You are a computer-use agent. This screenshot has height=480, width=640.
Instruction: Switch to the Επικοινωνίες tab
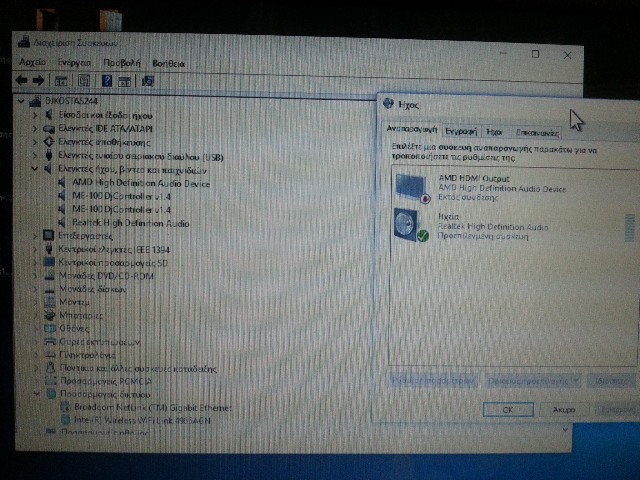pyautogui.click(x=536, y=131)
